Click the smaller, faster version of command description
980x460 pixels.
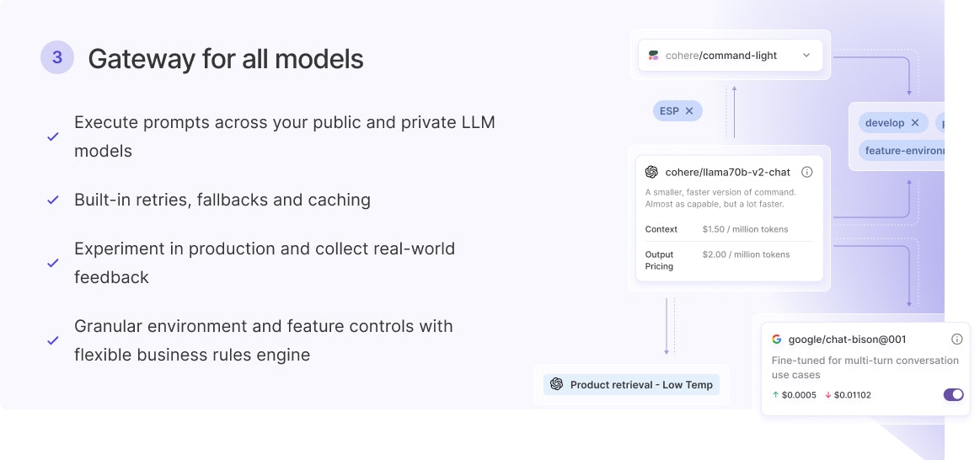pyautogui.click(x=720, y=198)
